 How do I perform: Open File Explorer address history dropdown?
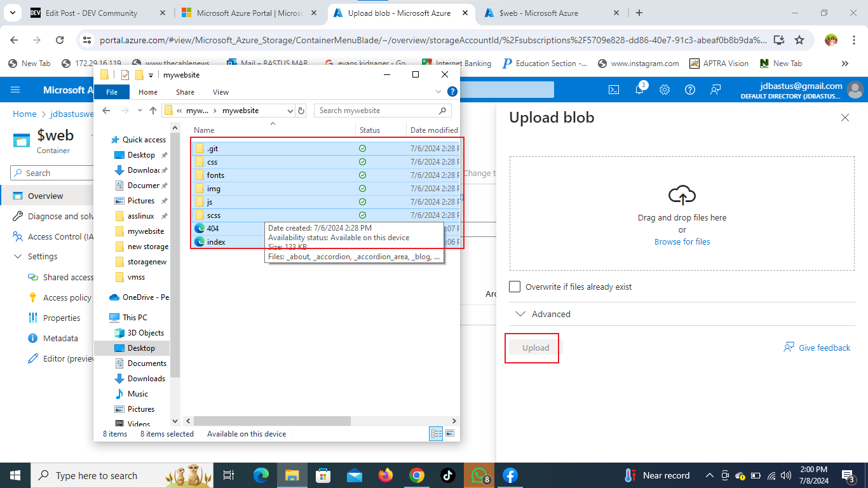[290, 111]
